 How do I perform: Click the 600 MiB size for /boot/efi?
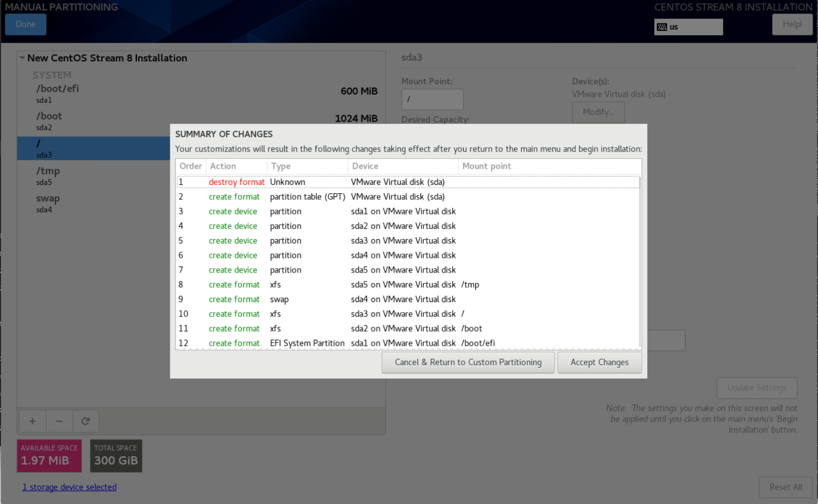[359, 91]
